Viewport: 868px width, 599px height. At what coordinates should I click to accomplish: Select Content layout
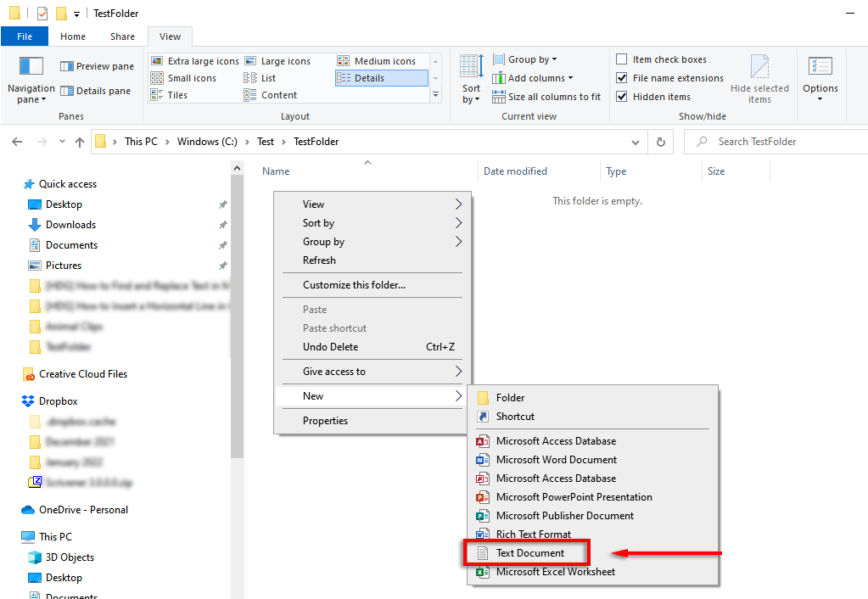[x=271, y=95]
